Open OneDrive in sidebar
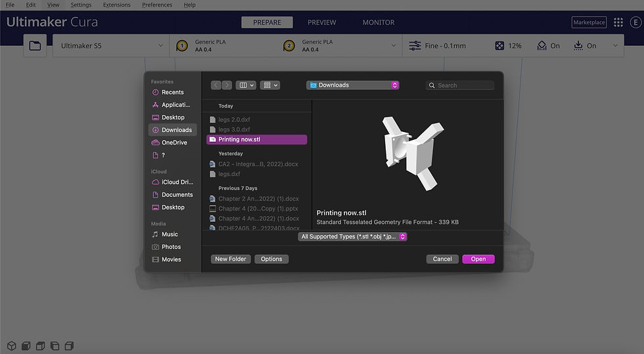644x354 pixels. point(172,143)
